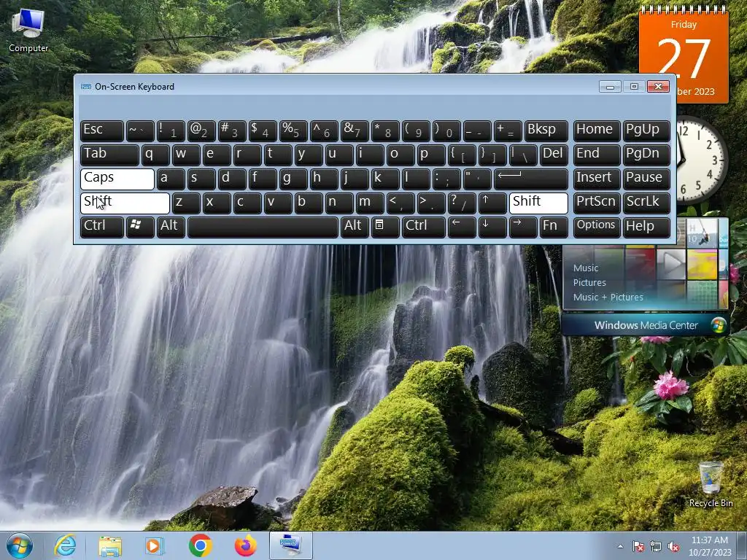Select Music in Media Center gadget

[586, 268]
